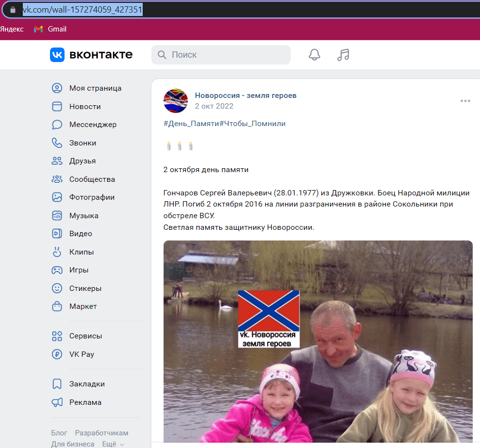Go to Закладки section
This screenshot has height=448, width=480.
87,384
